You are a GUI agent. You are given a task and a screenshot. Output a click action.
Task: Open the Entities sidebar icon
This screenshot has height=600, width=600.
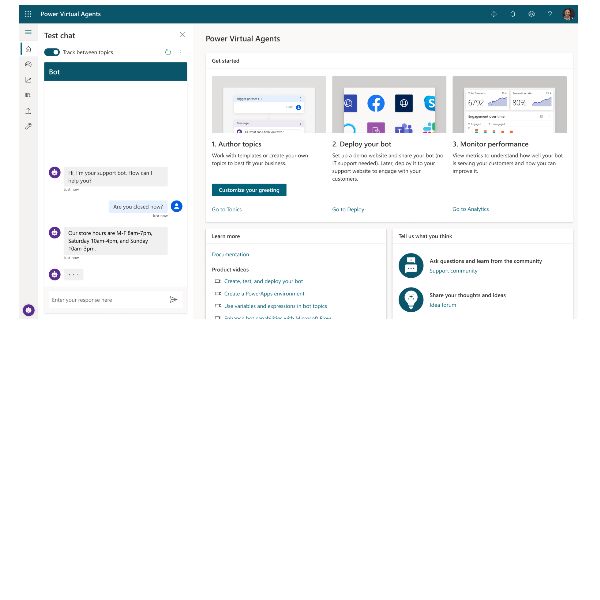[28, 95]
